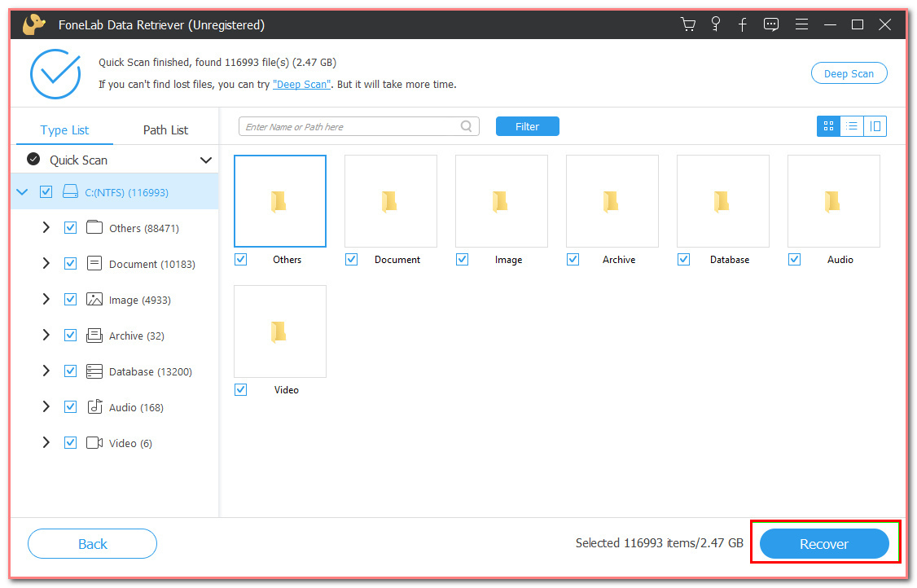Image resolution: width=917 pixels, height=588 pixels.
Task: Open the Others folder thumbnail
Action: pyautogui.click(x=280, y=200)
